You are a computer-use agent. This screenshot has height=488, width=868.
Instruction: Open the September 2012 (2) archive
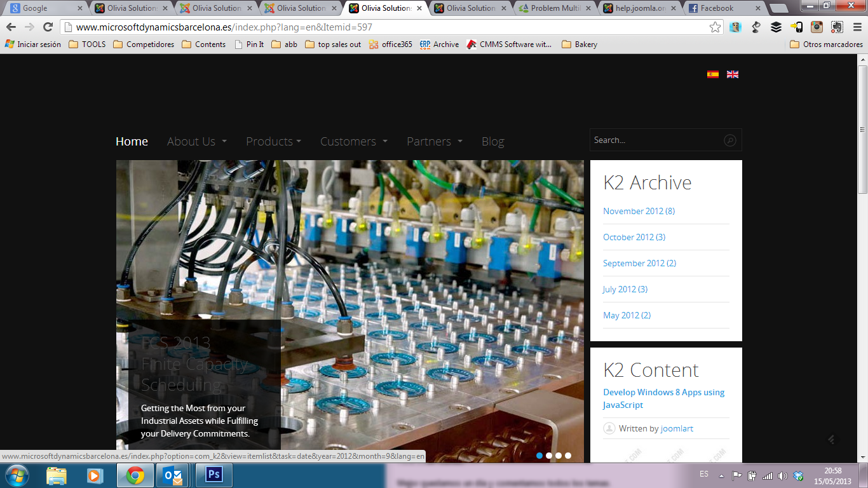639,263
